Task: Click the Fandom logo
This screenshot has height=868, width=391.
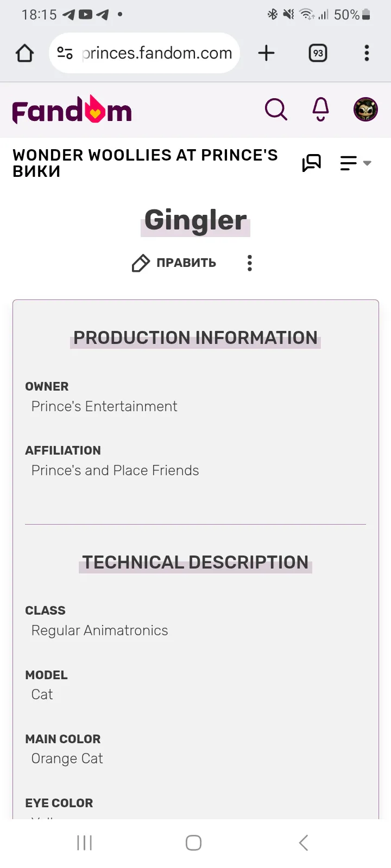Action: (x=72, y=110)
